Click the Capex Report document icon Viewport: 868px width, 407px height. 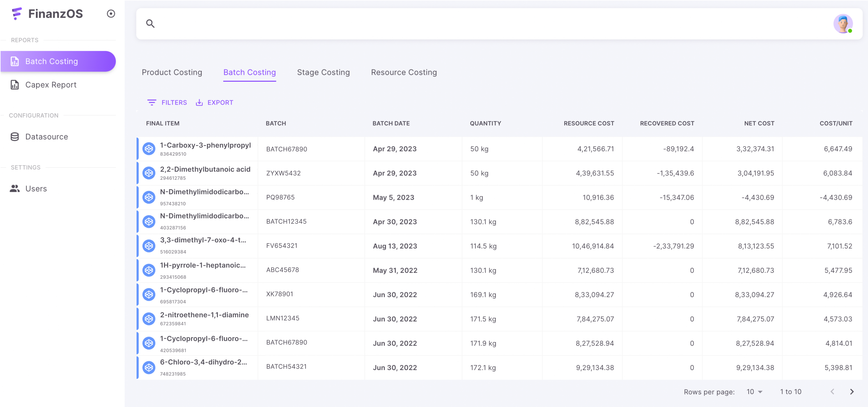click(x=15, y=85)
